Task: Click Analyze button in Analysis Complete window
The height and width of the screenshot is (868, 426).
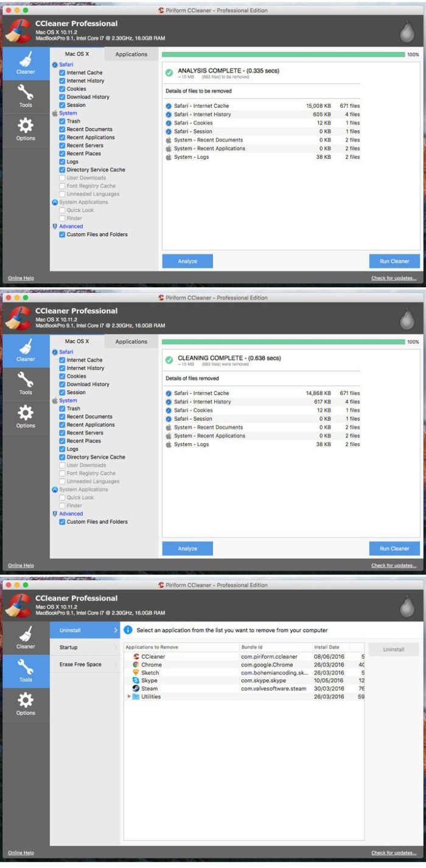Action: tap(187, 261)
